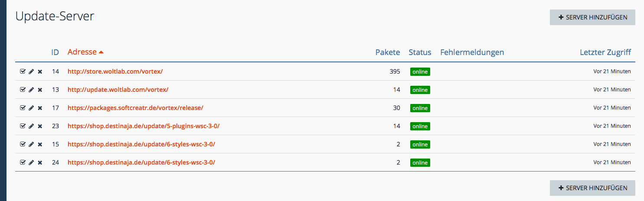Click edit pencil for packages.softcreatr.de server
Screen dimensions: 644x201
point(31,108)
